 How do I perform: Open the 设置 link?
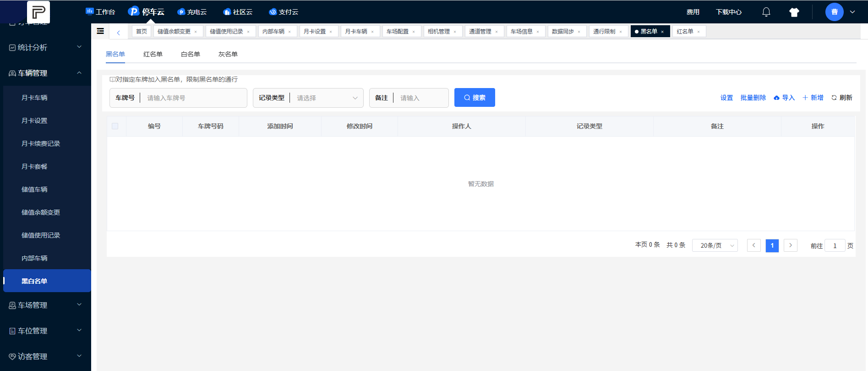pyautogui.click(x=726, y=98)
